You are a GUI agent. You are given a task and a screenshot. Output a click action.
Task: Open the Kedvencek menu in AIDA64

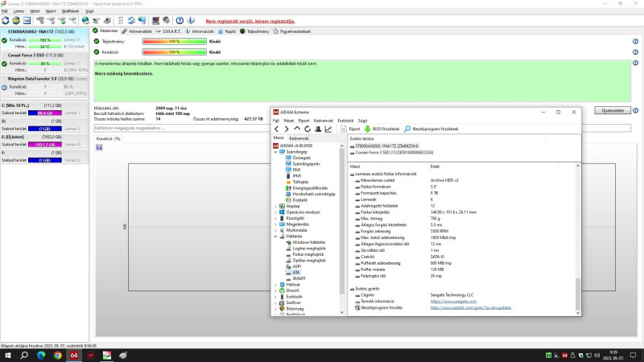point(324,121)
